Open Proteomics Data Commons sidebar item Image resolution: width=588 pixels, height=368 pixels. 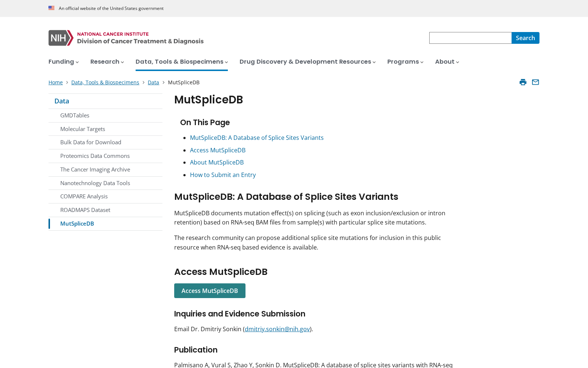[105, 156]
